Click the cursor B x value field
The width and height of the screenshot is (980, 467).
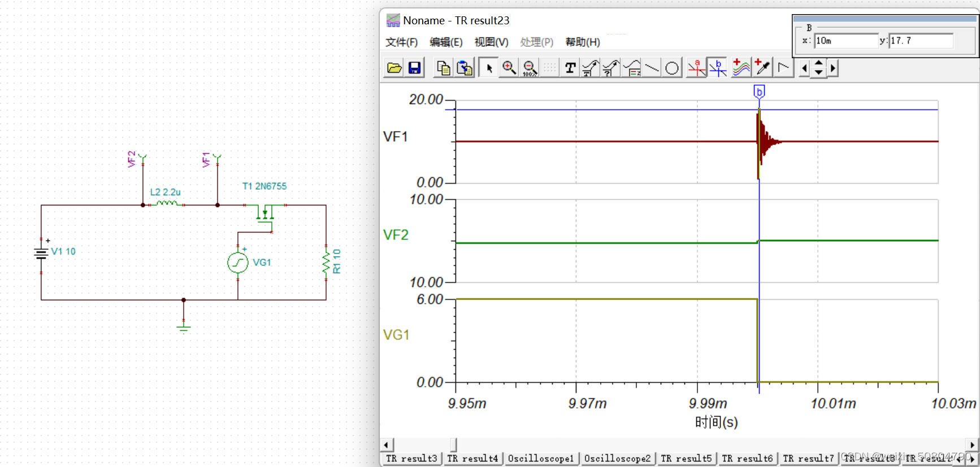pos(845,41)
